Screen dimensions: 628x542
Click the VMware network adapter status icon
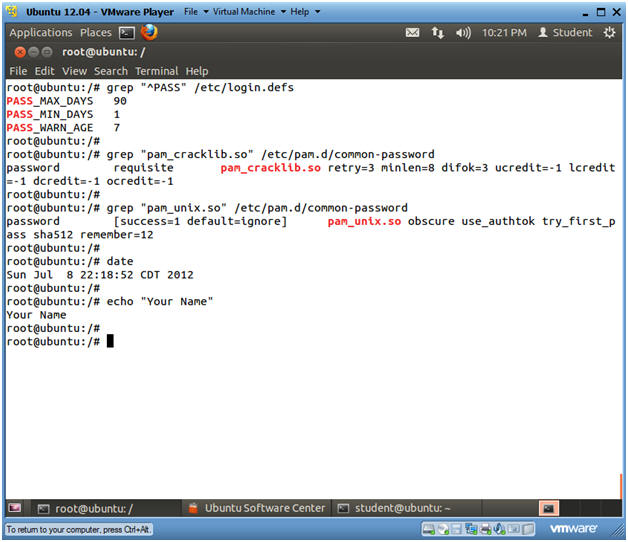click(x=471, y=529)
